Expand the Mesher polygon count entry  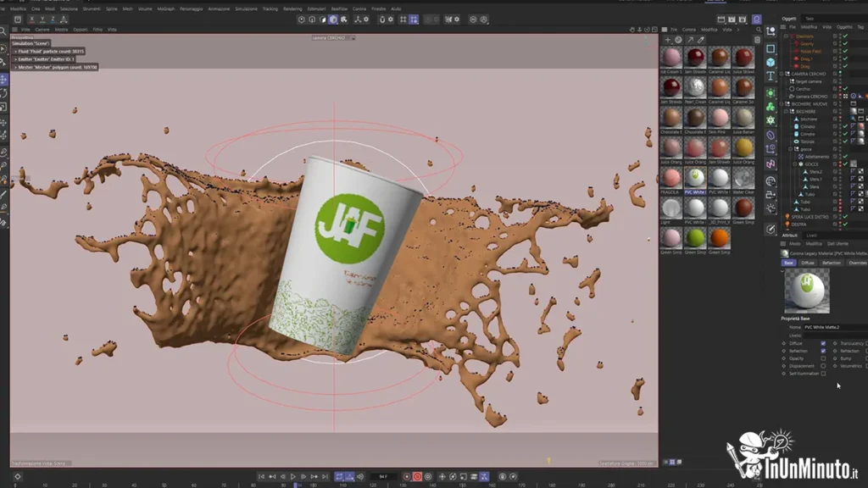point(15,67)
